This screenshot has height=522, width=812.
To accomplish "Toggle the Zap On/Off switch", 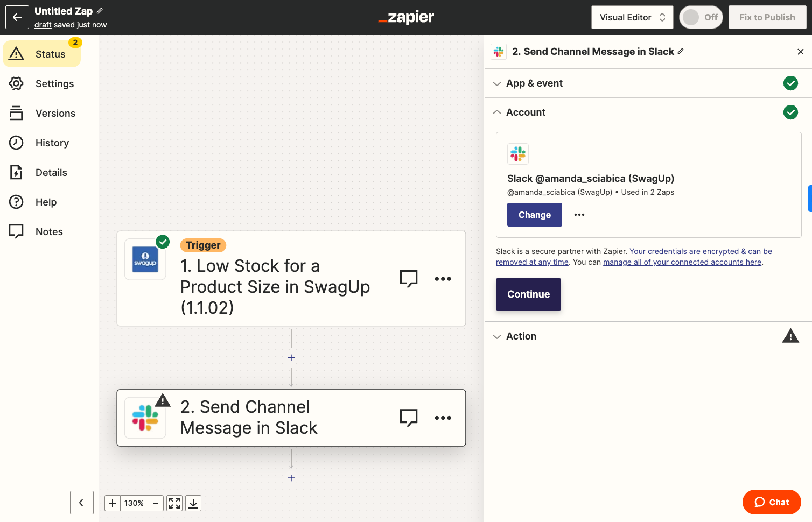I will coord(701,17).
